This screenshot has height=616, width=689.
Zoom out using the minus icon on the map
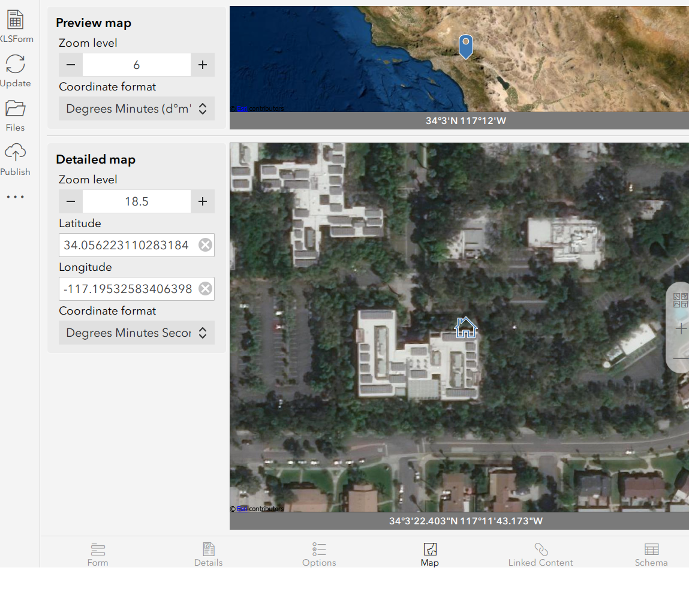coord(681,357)
